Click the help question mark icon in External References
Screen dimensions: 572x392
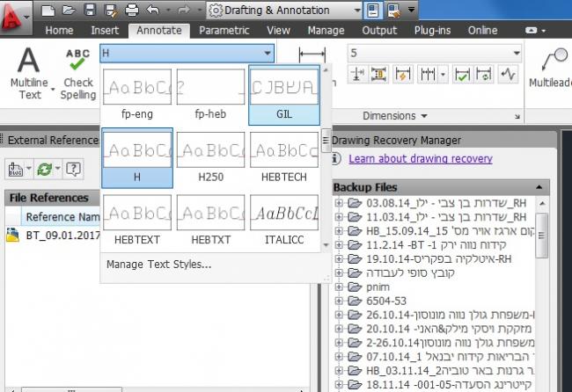(73, 169)
